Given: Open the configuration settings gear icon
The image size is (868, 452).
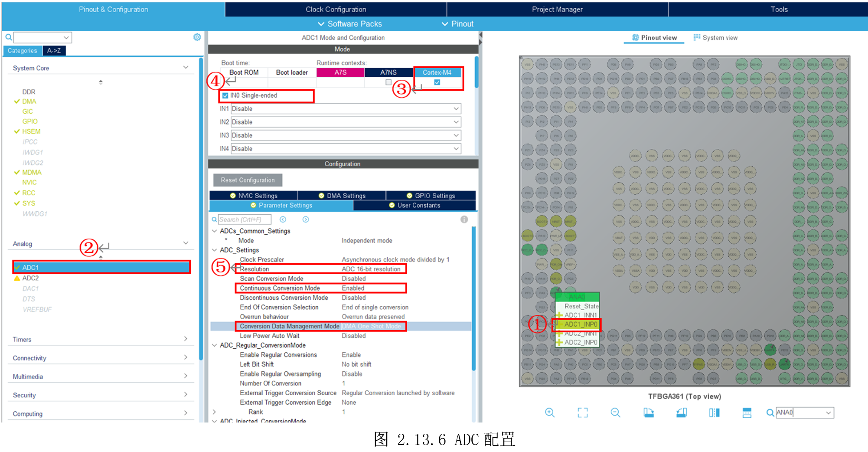Looking at the screenshot, I should [197, 37].
